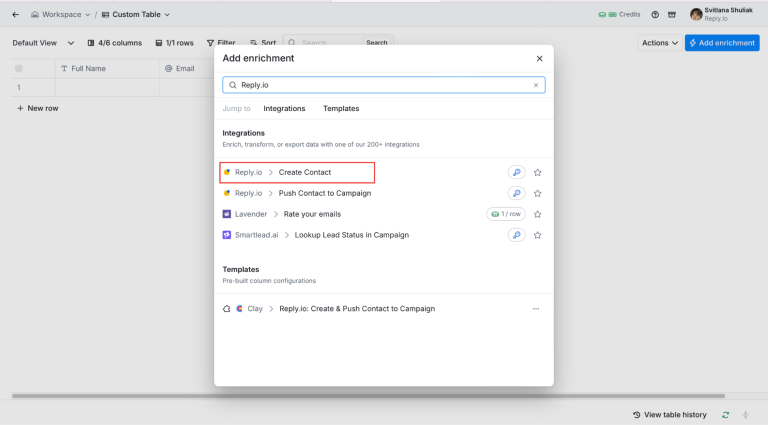768x425 pixels.
Task: Click the back arrow in the top bar
Action: pos(16,15)
